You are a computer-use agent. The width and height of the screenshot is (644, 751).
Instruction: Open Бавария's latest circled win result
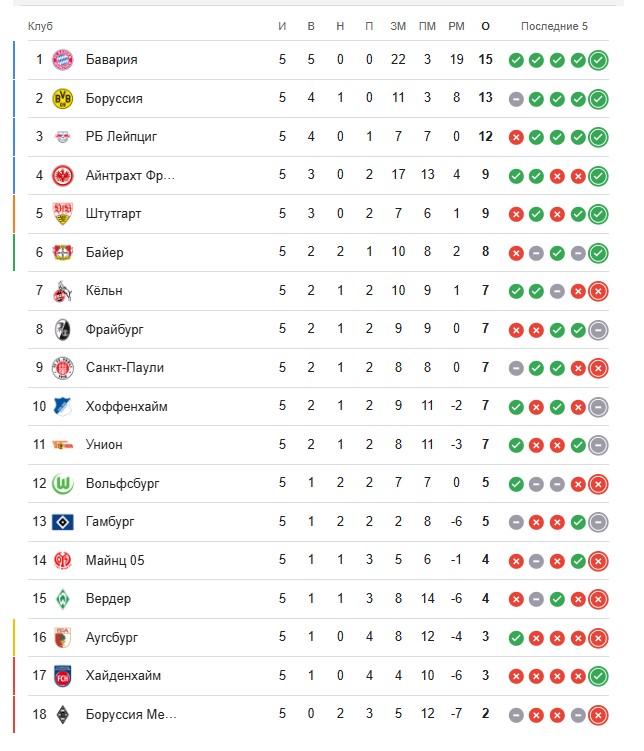click(598, 60)
